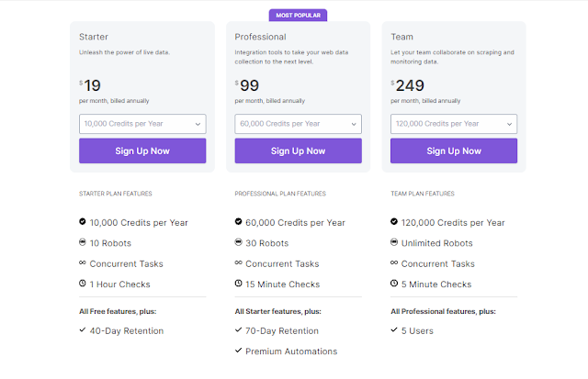Open the Starter 10,000 Credits per Year dropdown
Viewport: 588px width, 379px height.
click(x=142, y=124)
